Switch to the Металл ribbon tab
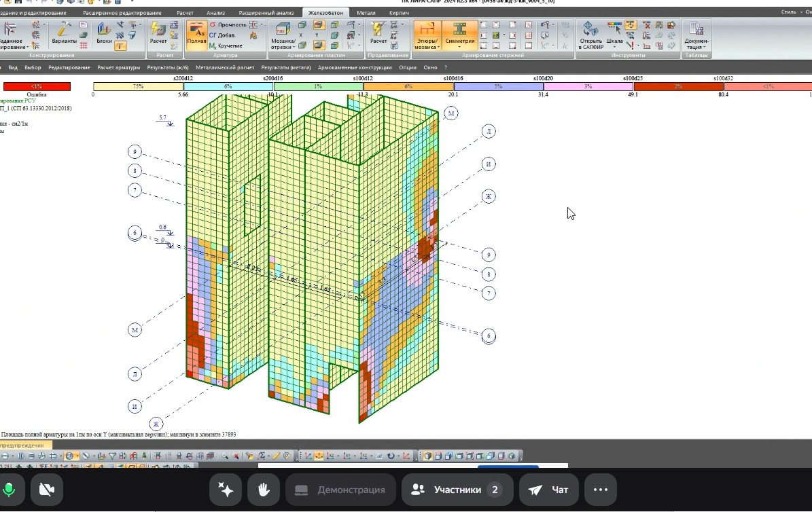The image size is (812, 512). point(366,13)
